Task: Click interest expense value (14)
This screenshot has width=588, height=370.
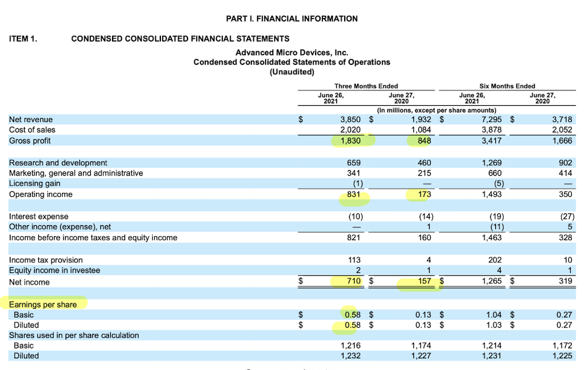Action: coord(426,217)
